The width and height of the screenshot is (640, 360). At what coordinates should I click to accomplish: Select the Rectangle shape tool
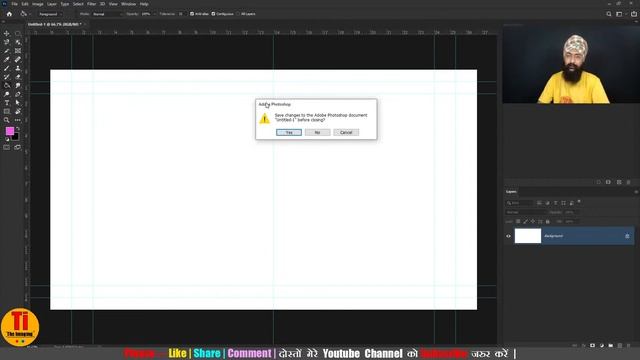(x=7, y=111)
